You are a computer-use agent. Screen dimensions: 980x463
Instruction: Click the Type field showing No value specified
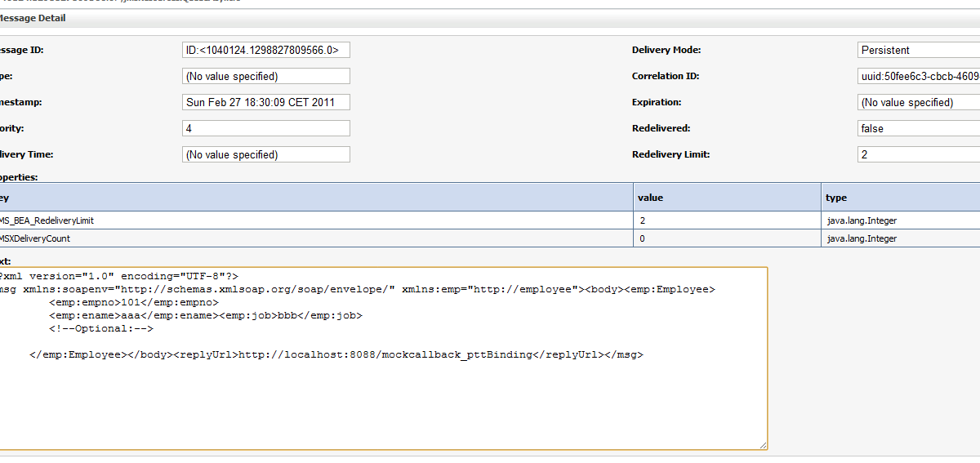[266, 76]
